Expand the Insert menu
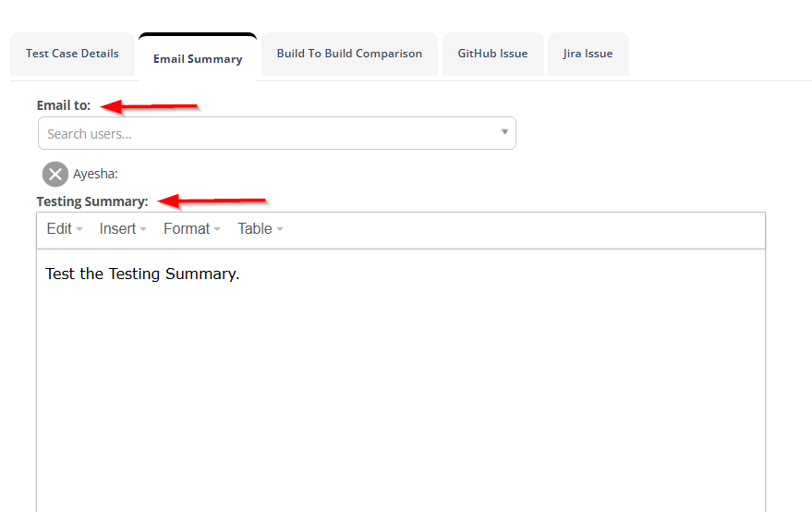 (x=123, y=229)
